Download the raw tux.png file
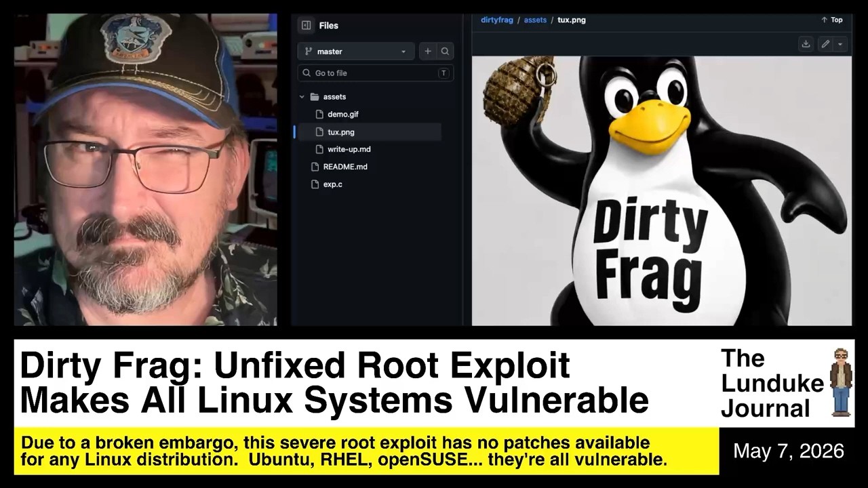 click(x=806, y=44)
